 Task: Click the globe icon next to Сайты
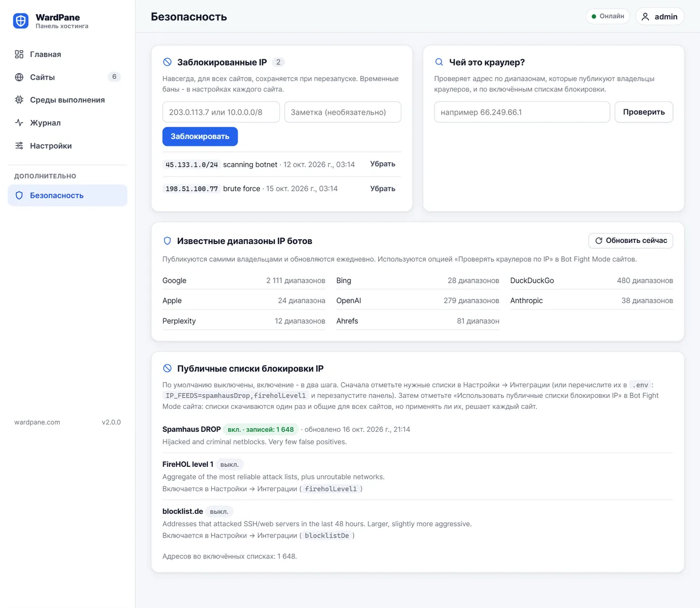(19, 77)
